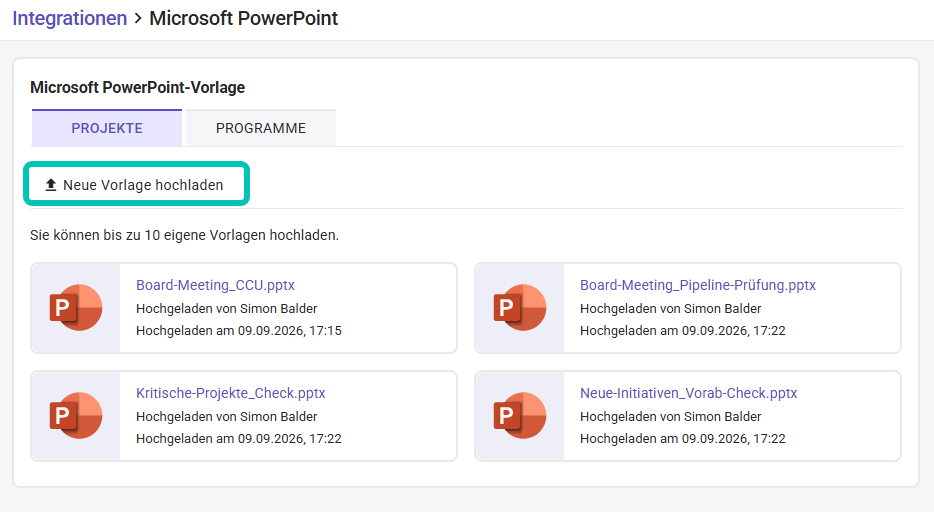Click text about 10 eigene Vorlagen
The height and width of the screenshot is (512, 934).
(x=184, y=235)
